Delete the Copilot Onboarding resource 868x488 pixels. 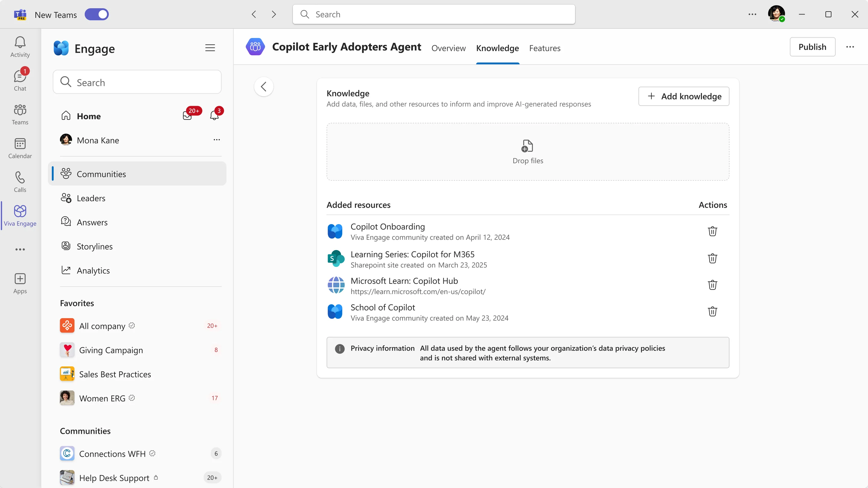tap(712, 231)
